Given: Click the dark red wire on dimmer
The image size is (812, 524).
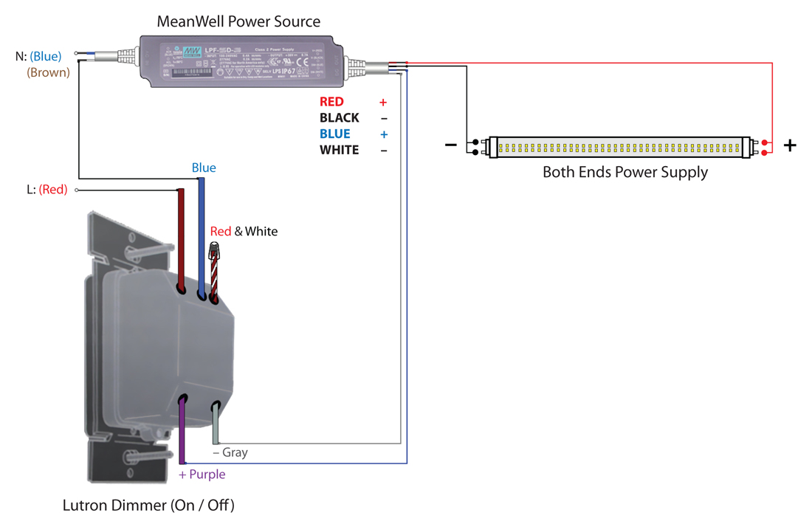Looking at the screenshot, I should (x=181, y=241).
